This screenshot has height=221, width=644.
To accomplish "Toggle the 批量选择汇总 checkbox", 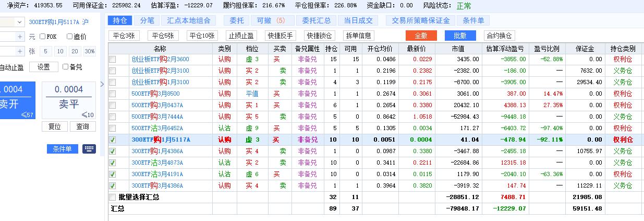I will [x=112, y=197].
